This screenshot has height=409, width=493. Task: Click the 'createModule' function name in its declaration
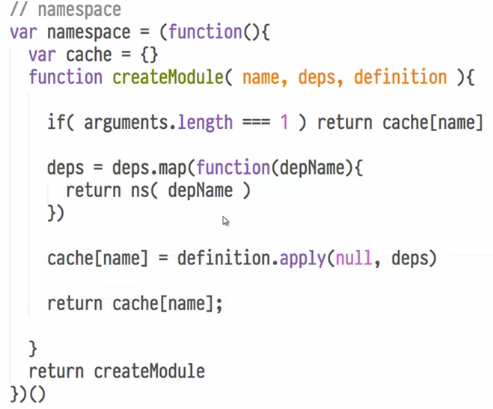[x=168, y=77]
